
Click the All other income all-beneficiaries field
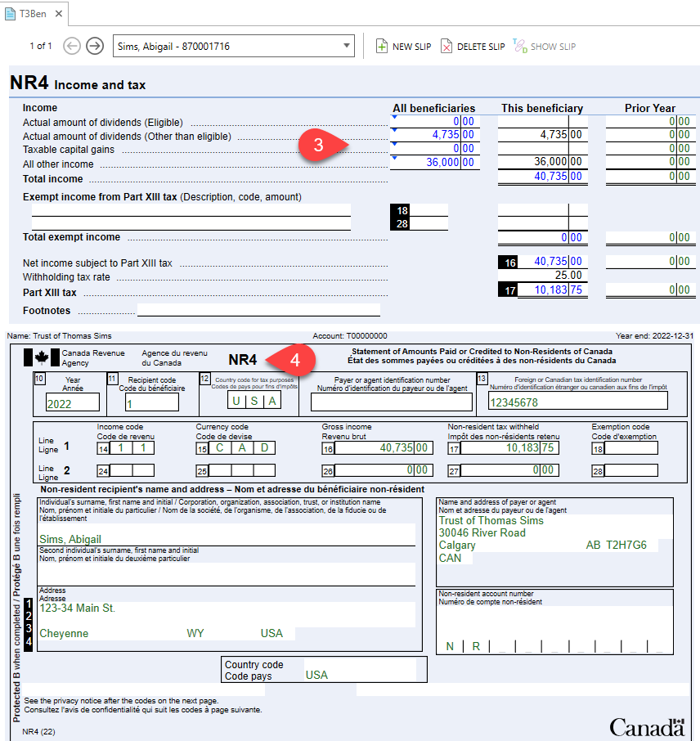(434, 164)
